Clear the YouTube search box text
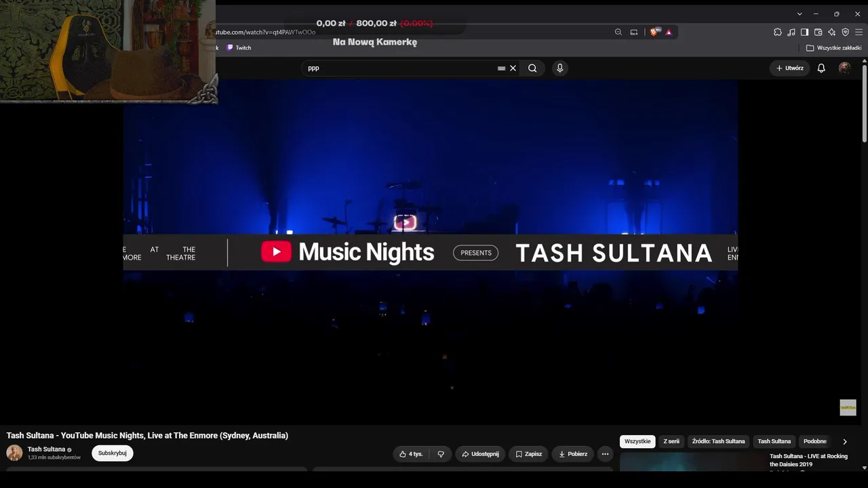868x488 pixels. [x=513, y=68]
